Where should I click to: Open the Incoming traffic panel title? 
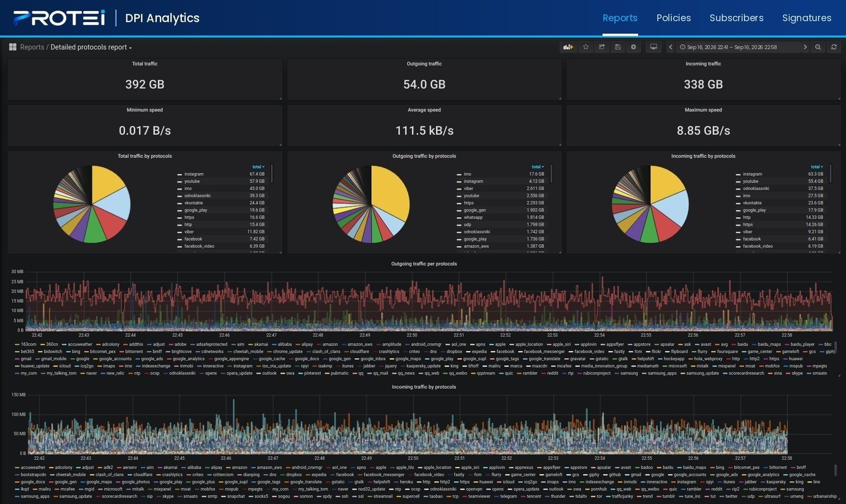703,64
